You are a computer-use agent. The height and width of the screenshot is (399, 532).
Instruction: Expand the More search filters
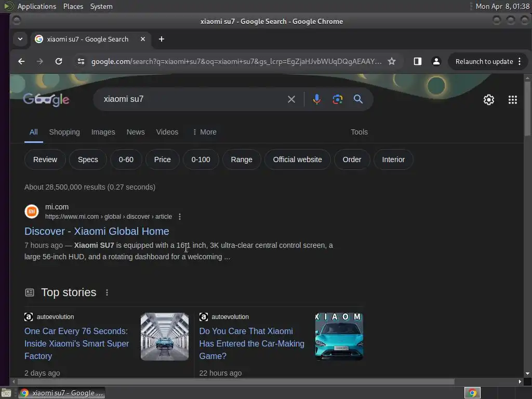coord(205,132)
